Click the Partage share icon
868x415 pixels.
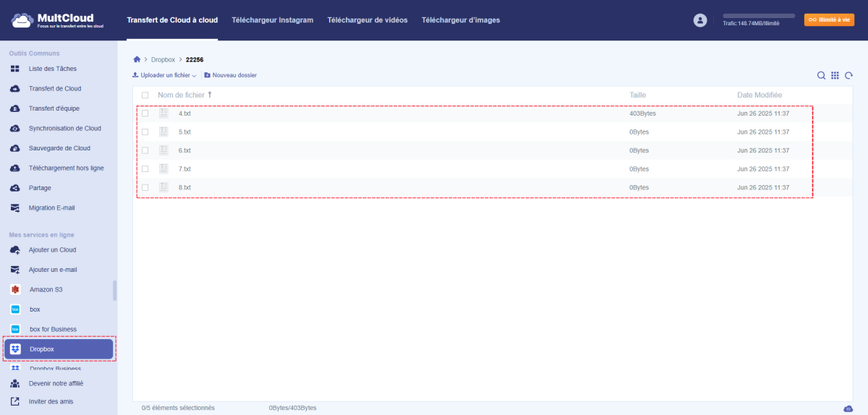[15, 188]
